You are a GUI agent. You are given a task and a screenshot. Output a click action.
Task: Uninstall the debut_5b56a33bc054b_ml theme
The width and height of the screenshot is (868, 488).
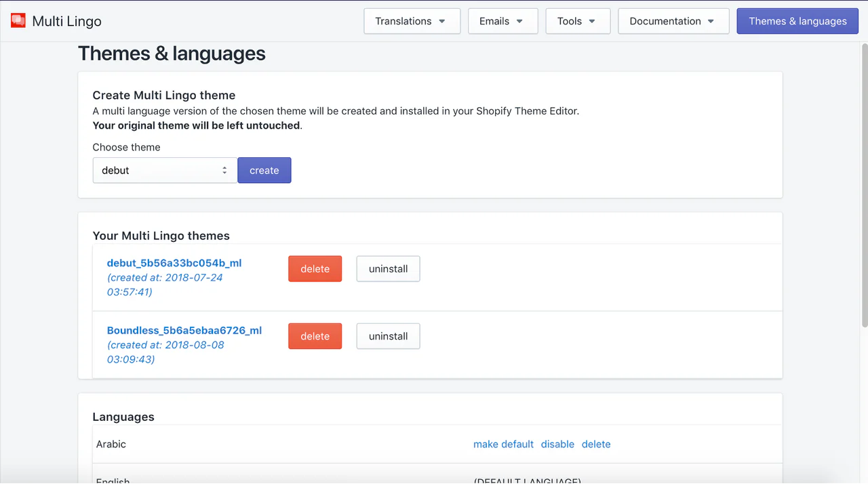[x=388, y=269]
